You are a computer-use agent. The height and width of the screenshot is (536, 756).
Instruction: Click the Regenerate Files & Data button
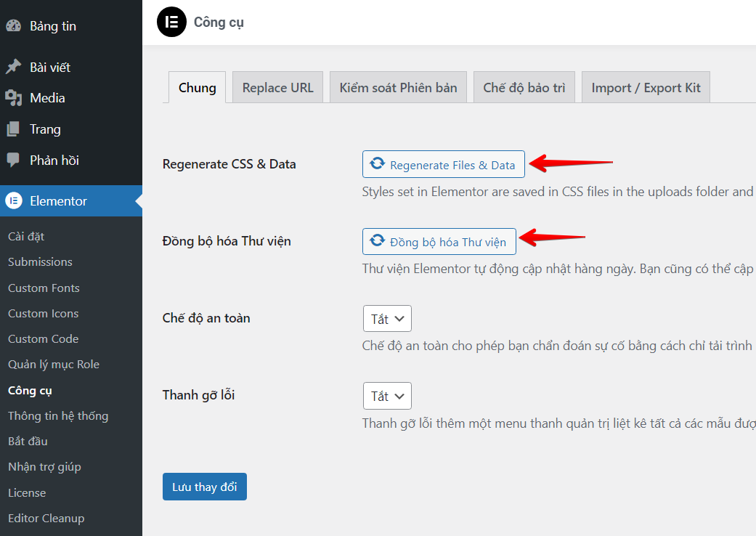tap(444, 164)
